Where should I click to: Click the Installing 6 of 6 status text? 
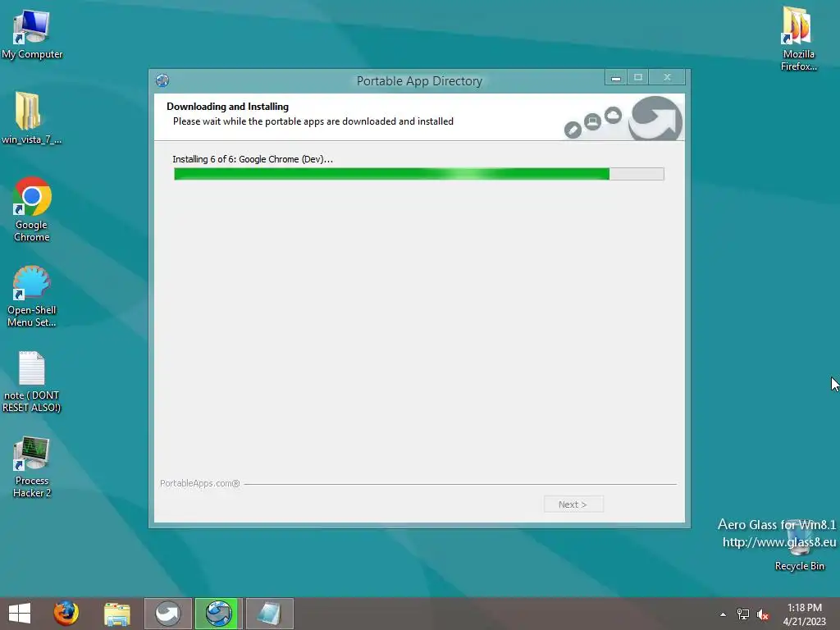click(253, 159)
